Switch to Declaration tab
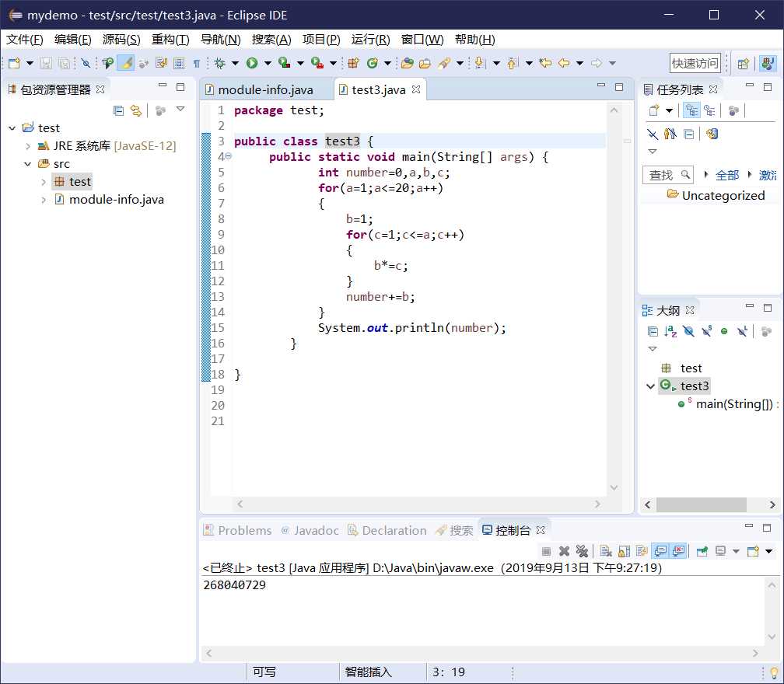The width and height of the screenshot is (784, 684). (387, 531)
